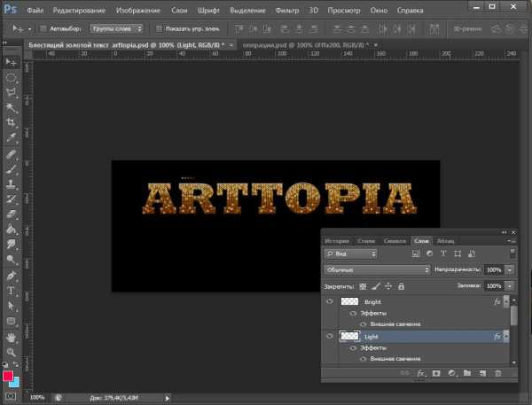This screenshot has height=405, width=532.
Task: Open the Непрозрачность slider arrow
Action: point(510,270)
